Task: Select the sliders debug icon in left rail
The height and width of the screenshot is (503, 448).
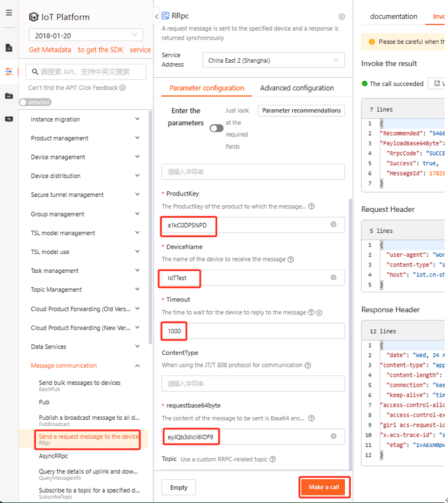Action: [9, 72]
